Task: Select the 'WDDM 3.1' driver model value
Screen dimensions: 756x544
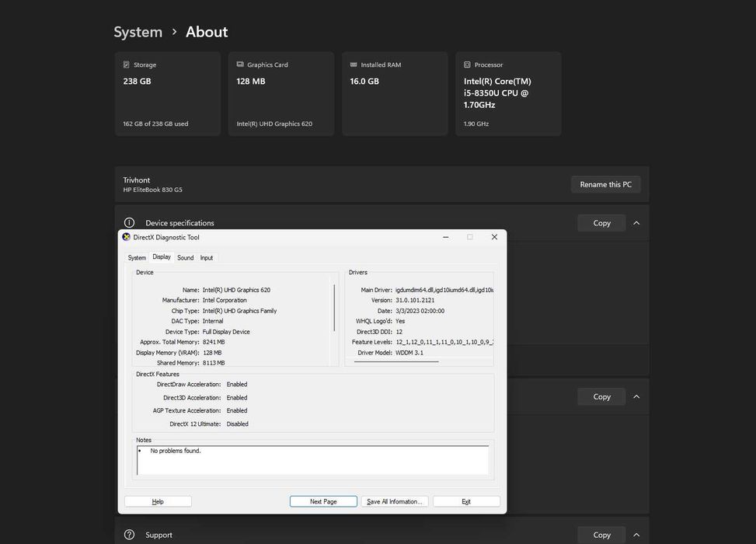Action: (409, 353)
